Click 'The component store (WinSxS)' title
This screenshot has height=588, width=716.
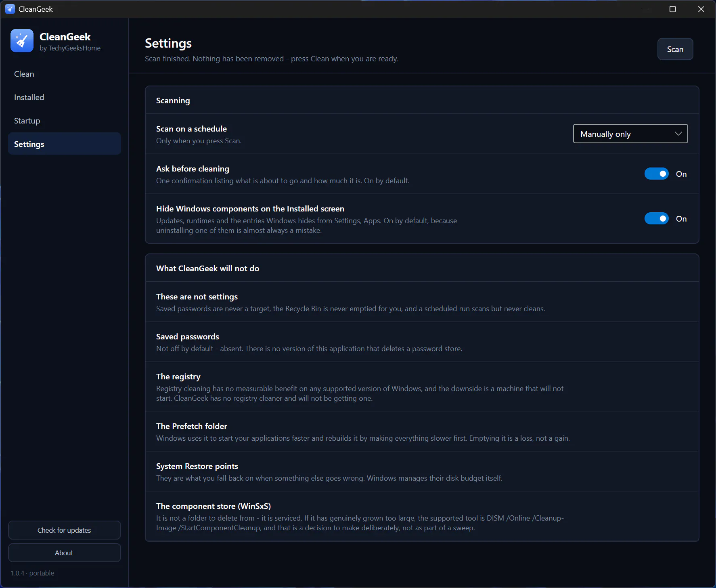[x=214, y=506]
